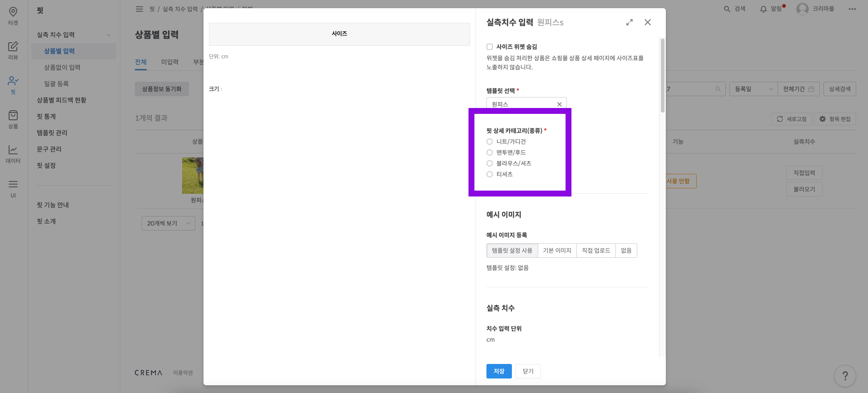Switch to the 미입력 tab
Image resolution: width=868 pixels, height=393 pixels.
pos(170,62)
